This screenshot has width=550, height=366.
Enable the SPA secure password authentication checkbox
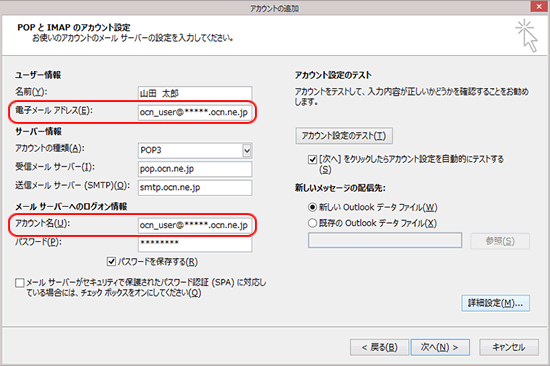20,282
